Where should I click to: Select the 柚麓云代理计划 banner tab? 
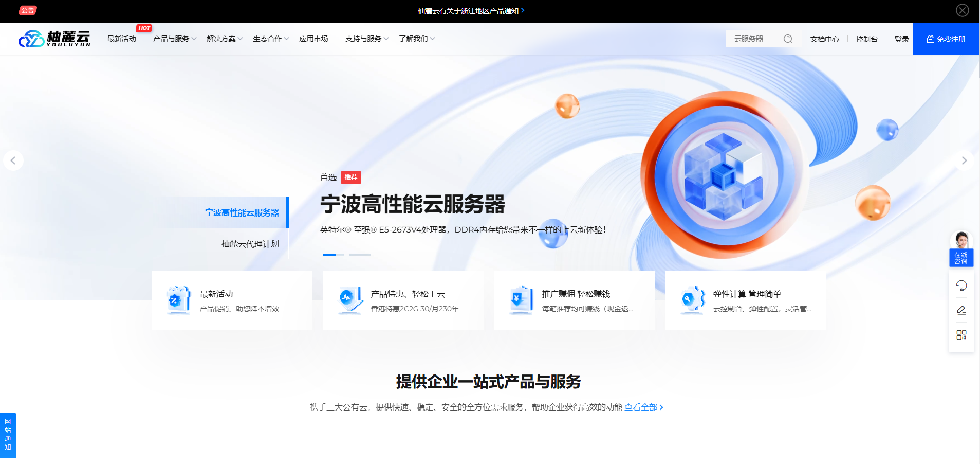click(250, 244)
